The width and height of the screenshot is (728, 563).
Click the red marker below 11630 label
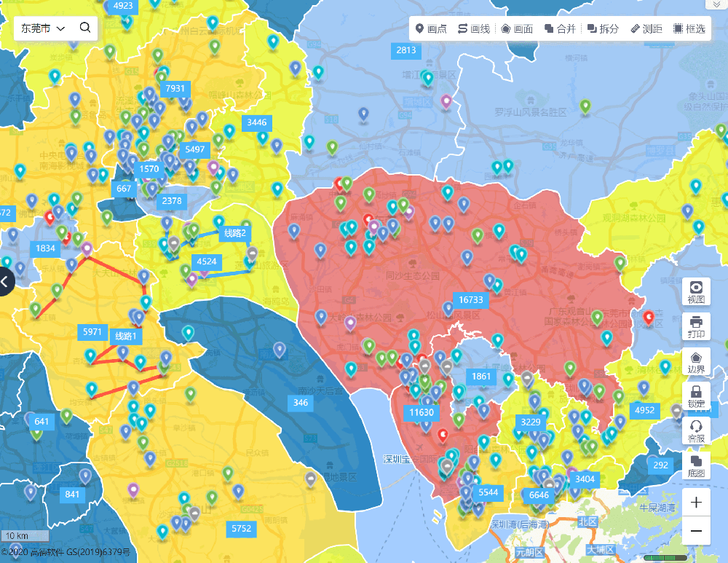coord(443,436)
